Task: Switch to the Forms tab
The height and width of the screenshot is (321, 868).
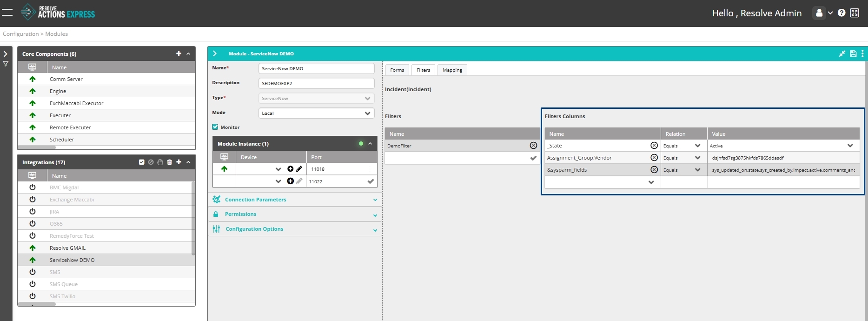Action: tap(397, 70)
